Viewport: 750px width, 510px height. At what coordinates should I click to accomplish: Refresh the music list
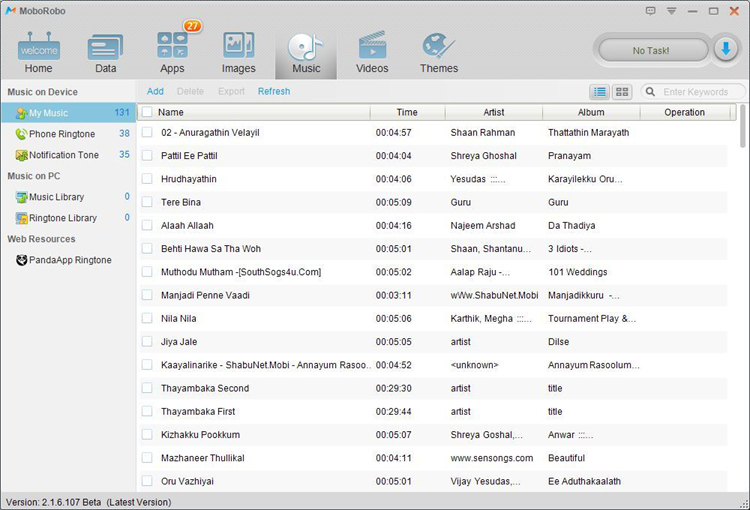coord(274,91)
